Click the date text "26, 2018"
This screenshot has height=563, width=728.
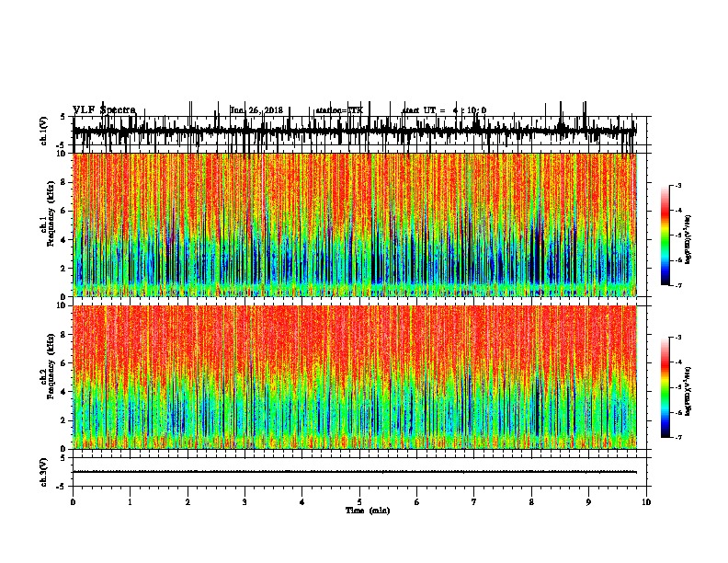point(265,110)
